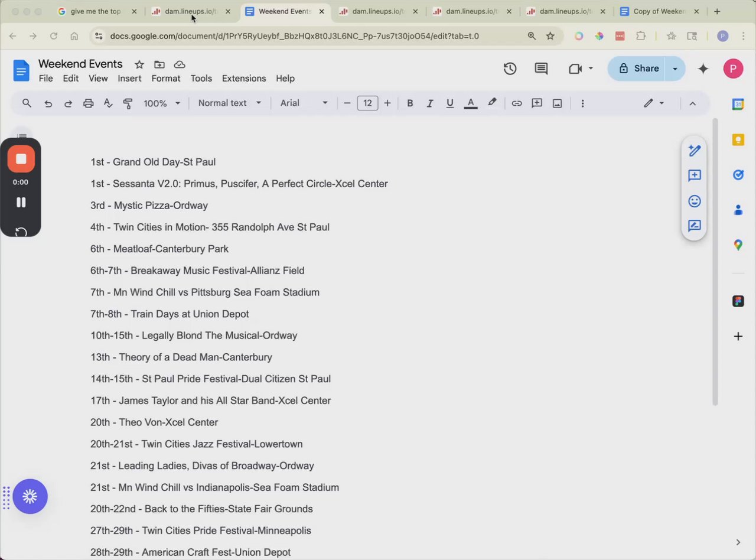Toggle italic formatting
The image size is (756, 560).
tap(430, 103)
